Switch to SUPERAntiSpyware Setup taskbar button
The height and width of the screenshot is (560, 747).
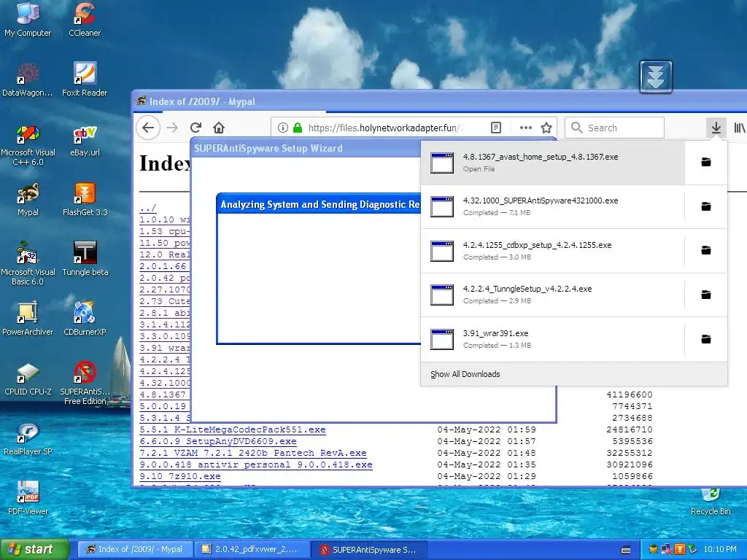pos(370,550)
